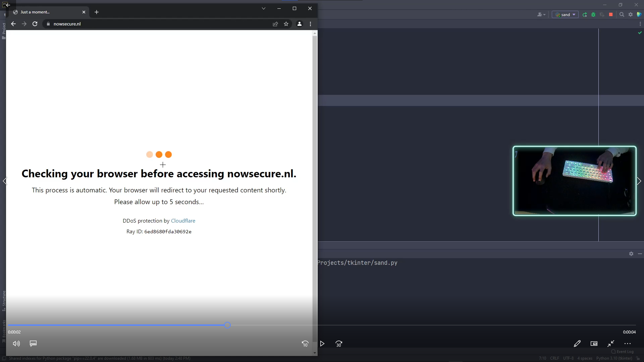The image size is (644, 362).
Task: Mute the video volume
Action: click(x=16, y=344)
